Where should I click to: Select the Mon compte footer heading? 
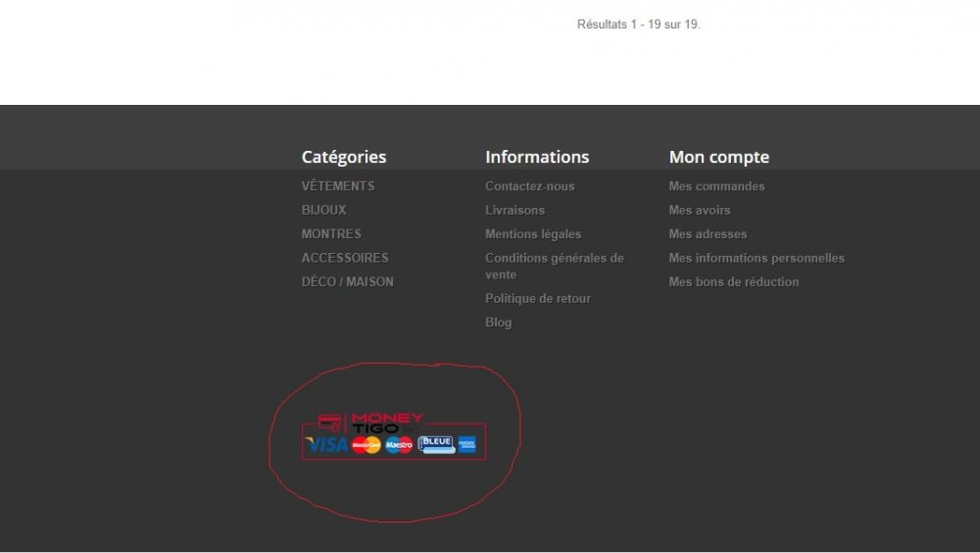tap(719, 157)
